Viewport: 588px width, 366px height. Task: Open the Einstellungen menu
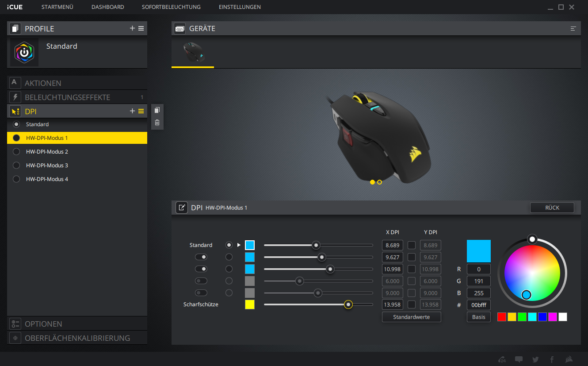click(240, 7)
